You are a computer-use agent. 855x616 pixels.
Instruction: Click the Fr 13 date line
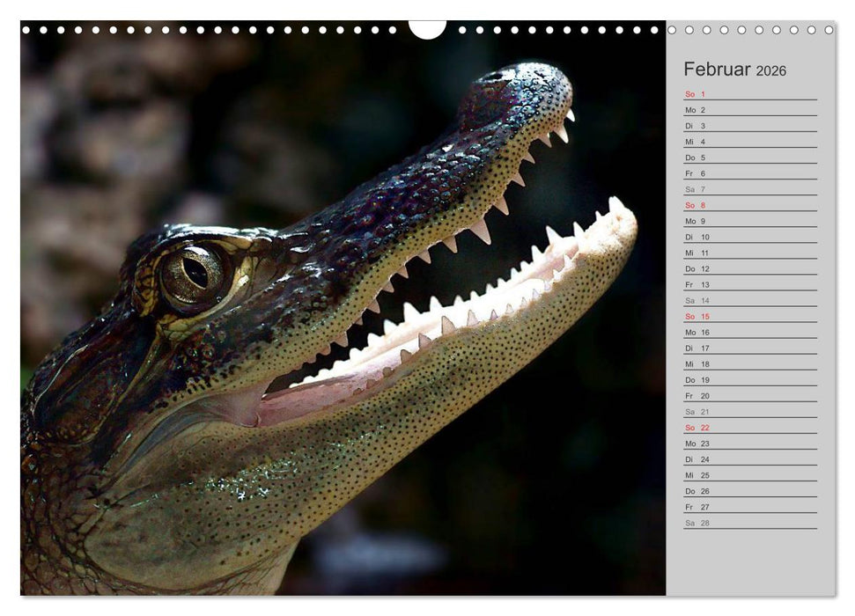749,284
